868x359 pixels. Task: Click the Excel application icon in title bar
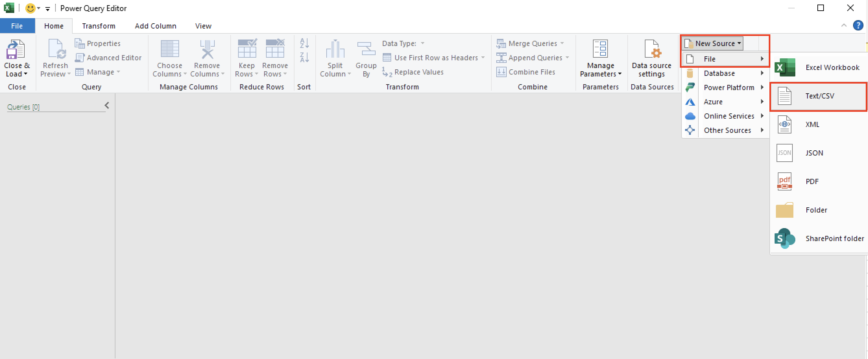pyautogui.click(x=9, y=8)
